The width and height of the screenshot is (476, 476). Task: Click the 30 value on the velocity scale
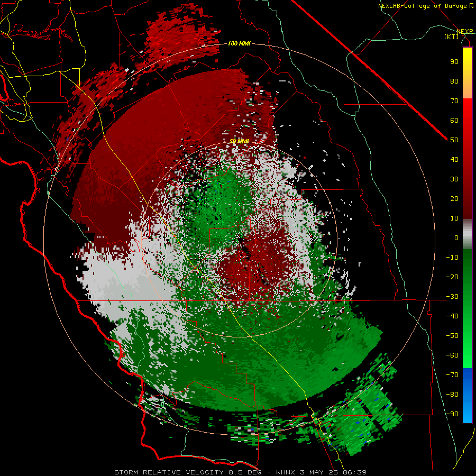coord(454,179)
